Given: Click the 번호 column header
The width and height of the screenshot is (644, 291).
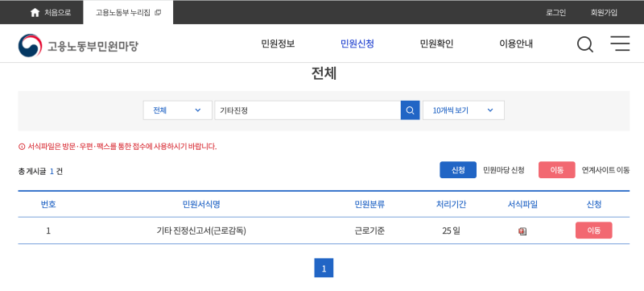Looking at the screenshot, I should click(x=48, y=204).
